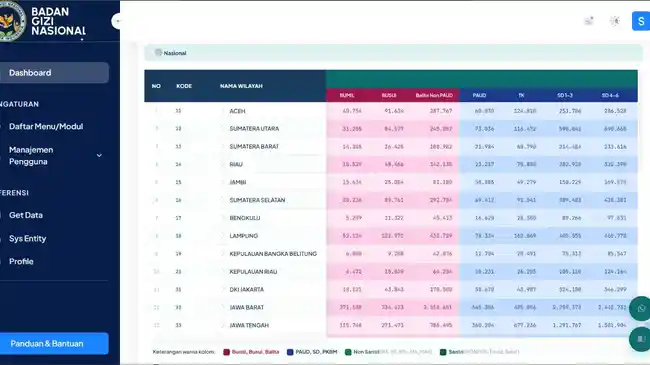This screenshot has width=650, height=365.
Task: Click BUMIL value in JAWA BARAT row
Action: point(351,307)
